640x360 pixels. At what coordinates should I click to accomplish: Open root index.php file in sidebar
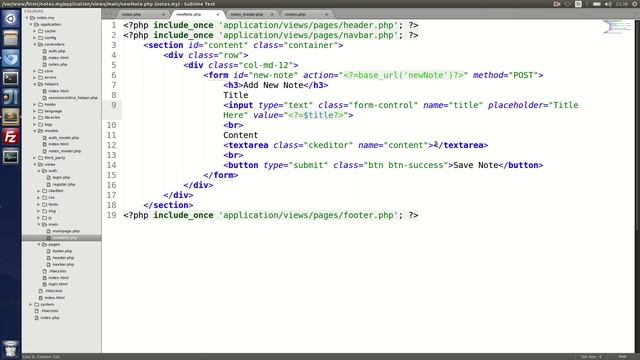(50, 318)
